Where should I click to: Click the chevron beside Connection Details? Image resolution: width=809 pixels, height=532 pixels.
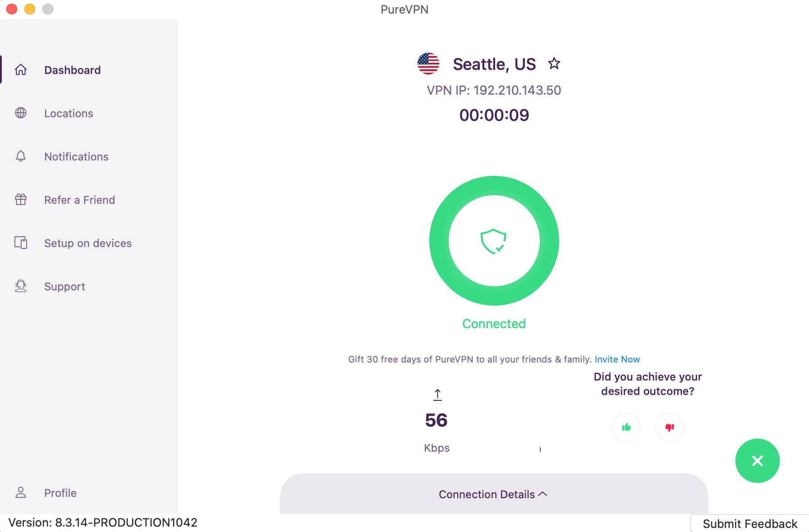point(543,494)
